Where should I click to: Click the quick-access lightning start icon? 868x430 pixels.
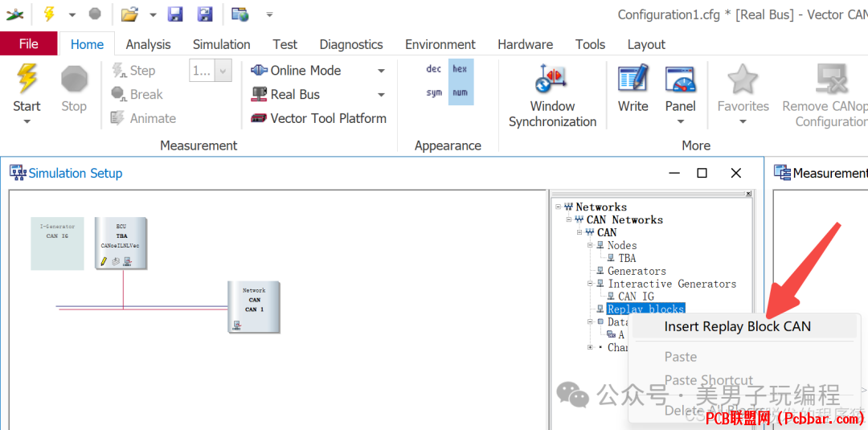tap(49, 14)
